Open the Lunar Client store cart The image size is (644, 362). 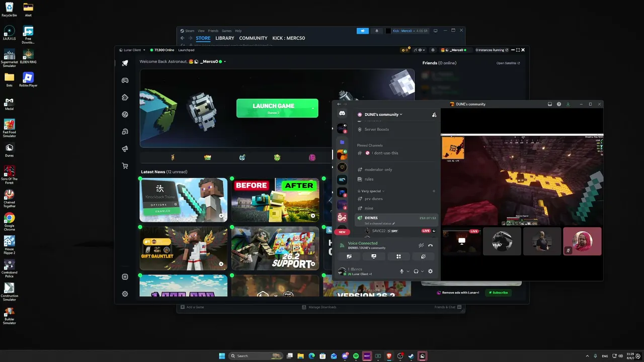(125, 166)
